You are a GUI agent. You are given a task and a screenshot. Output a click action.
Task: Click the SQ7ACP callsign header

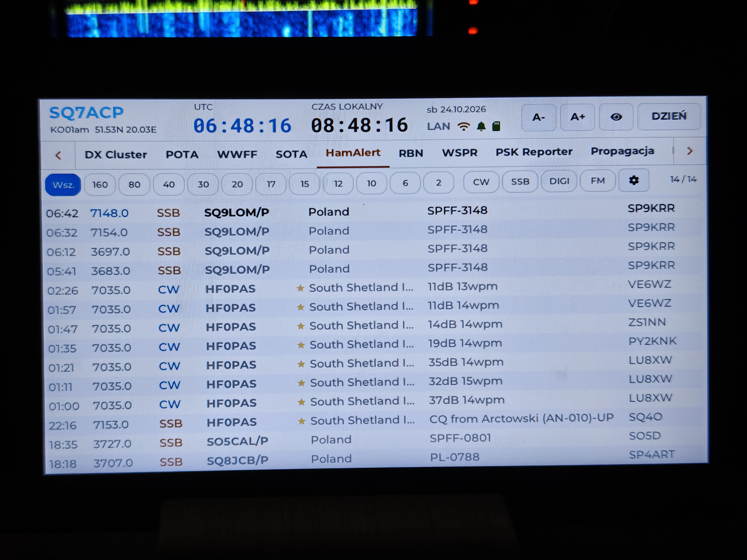coord(86,113)
